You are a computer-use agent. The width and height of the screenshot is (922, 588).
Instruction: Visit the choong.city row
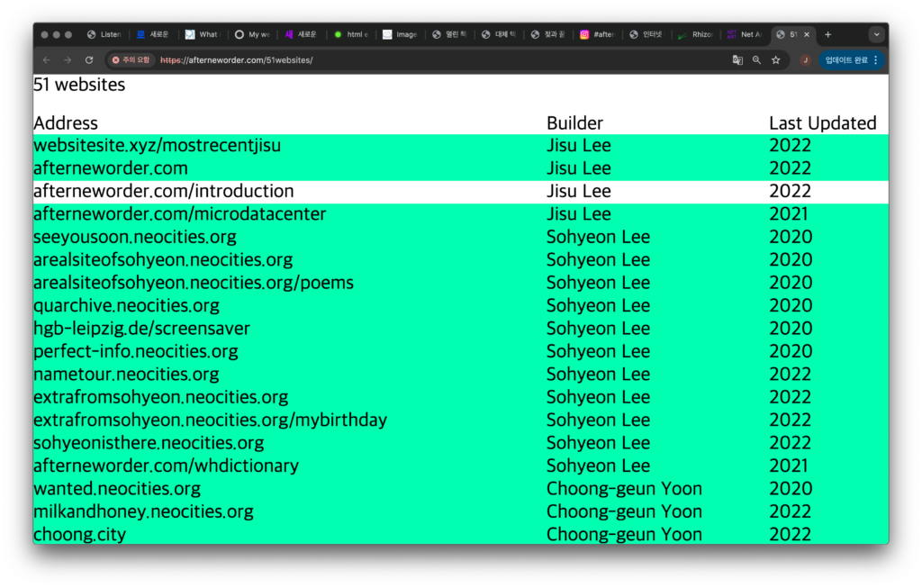(80, 534)
